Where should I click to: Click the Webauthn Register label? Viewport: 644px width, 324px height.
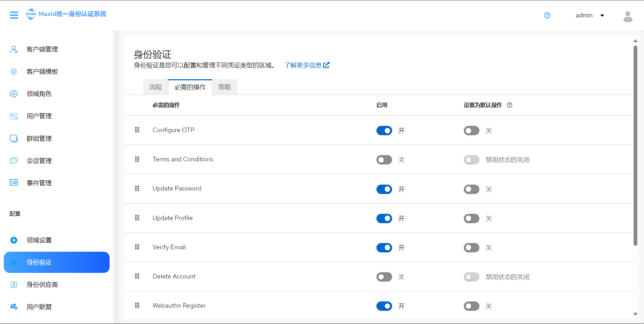tap(179, 306)
